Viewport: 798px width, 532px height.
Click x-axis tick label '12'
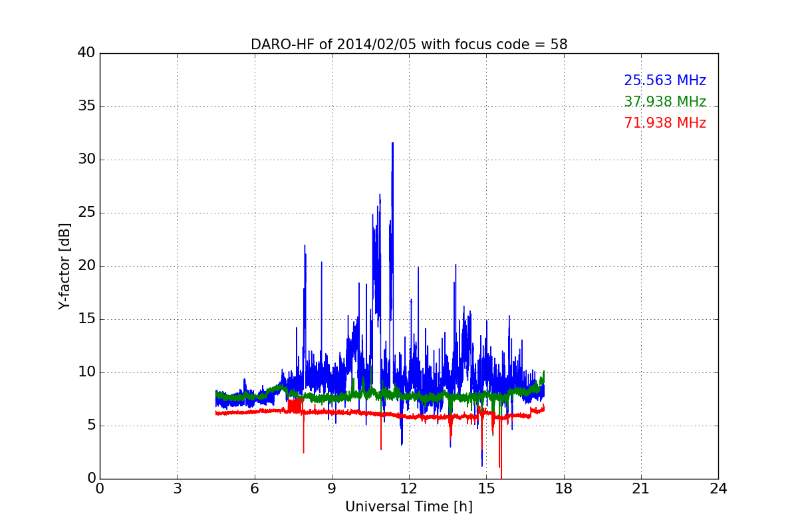409,488
